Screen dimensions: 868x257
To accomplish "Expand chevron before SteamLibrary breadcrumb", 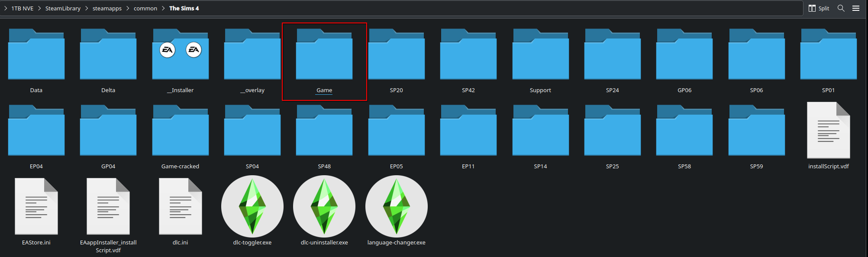I will (x=39, y=8).
